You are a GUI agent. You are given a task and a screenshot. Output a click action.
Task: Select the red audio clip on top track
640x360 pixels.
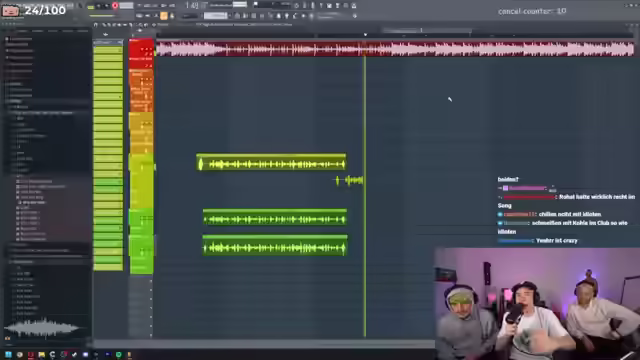tap(395, 49)
